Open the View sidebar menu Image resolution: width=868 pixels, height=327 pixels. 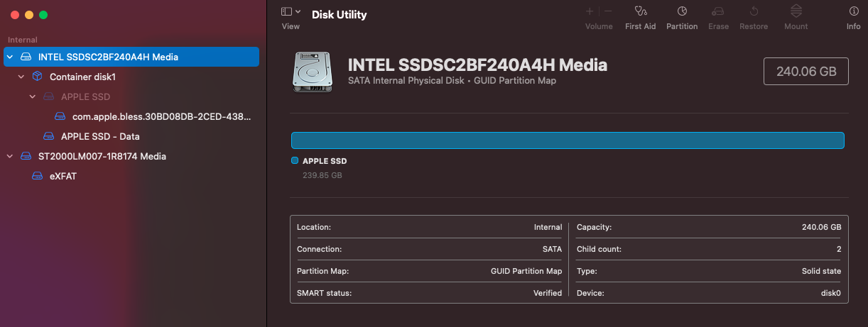(291, 12)
